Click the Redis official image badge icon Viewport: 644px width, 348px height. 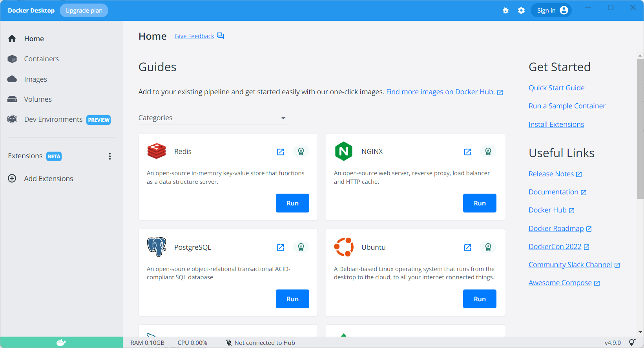point(301,151)
